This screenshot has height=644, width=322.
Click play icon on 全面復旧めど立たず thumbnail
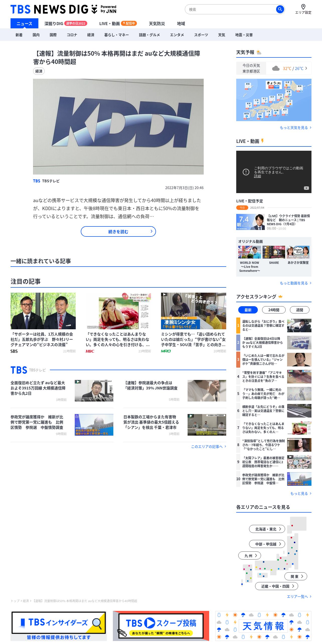coord(78,382)
